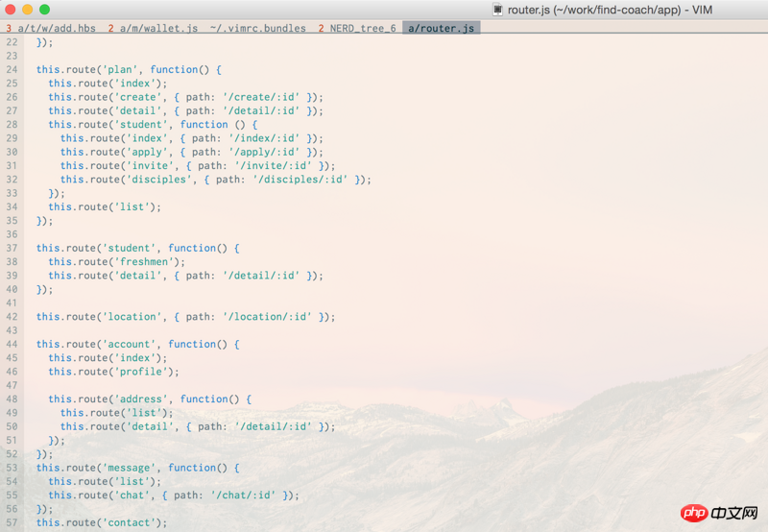768x532 pixels.
Task: Click 'message' route on line 53
Action: pyautogui.click(x=130, y=468)
